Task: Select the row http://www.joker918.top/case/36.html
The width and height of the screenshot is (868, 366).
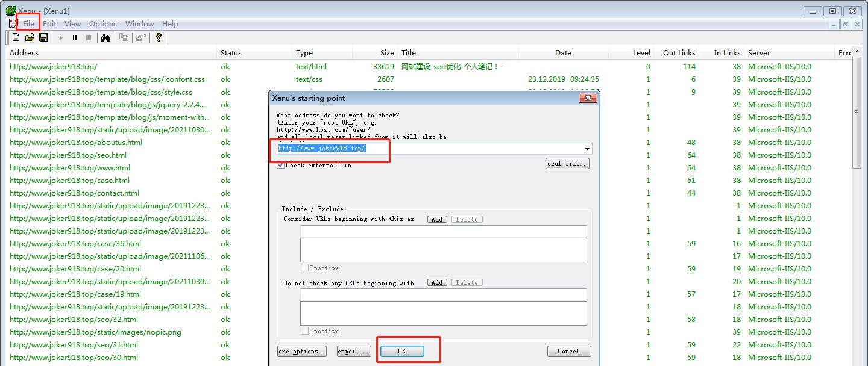Action: pos(430,244)
